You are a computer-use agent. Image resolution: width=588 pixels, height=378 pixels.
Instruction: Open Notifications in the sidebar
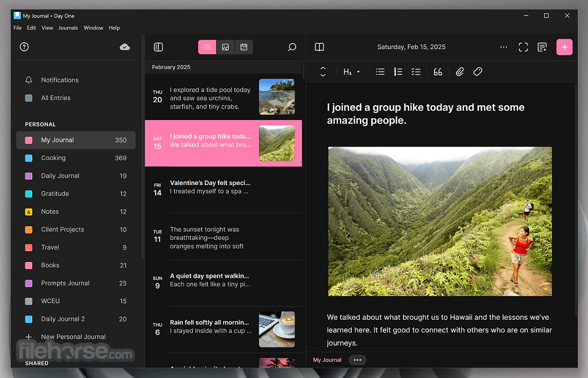[x=76, y=80]
